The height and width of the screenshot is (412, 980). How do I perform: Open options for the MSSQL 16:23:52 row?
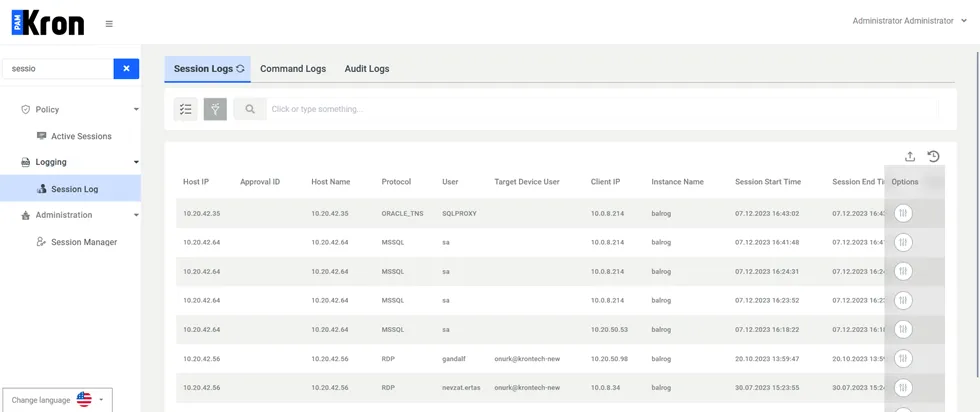[903, 301]
